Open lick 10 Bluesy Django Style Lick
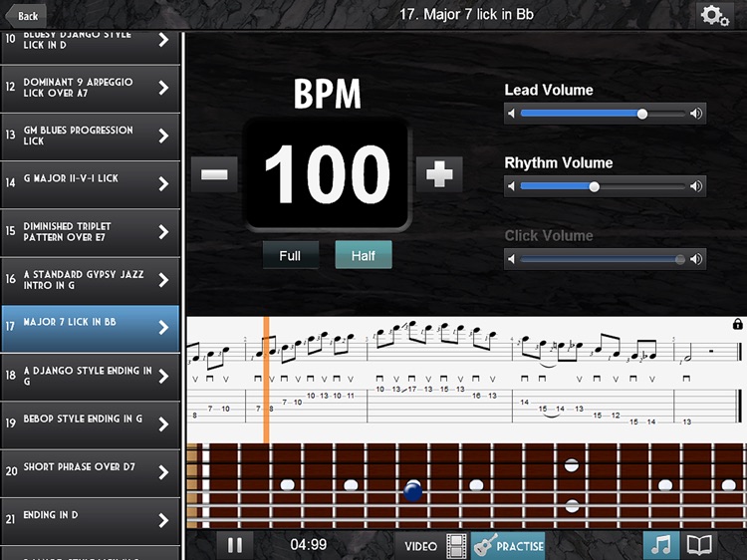Viewport: 747px width, 560px height. pos(90,47)
